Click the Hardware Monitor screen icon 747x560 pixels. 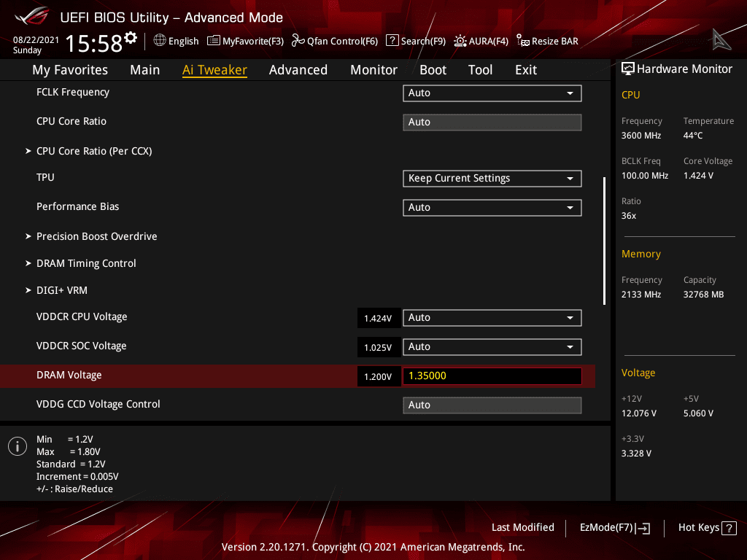628,69
